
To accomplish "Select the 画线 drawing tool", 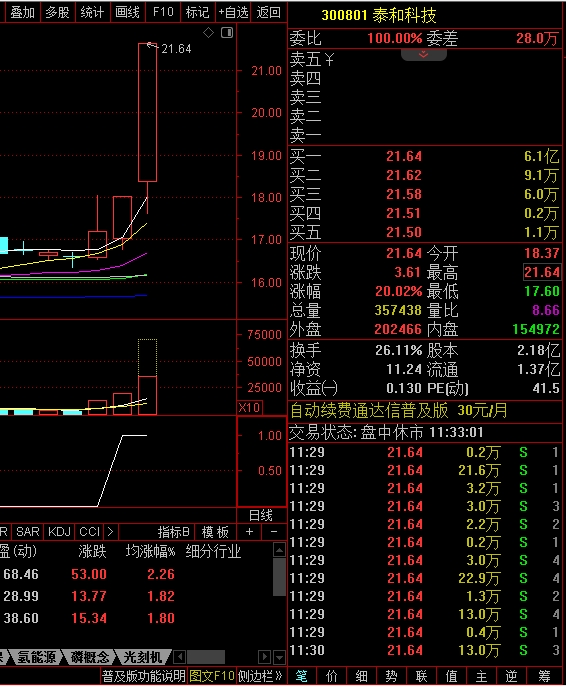I will pyautogui.click(x=127, y=12).
